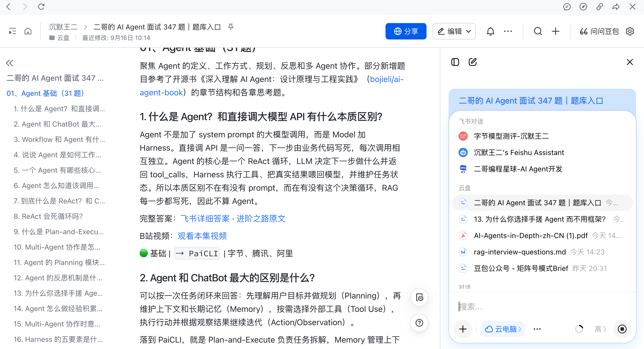Screen dimensions: 644x349
Task: Open settings gear next to 问问豆包
Action: pyautogui.click(x=630, y=31)
